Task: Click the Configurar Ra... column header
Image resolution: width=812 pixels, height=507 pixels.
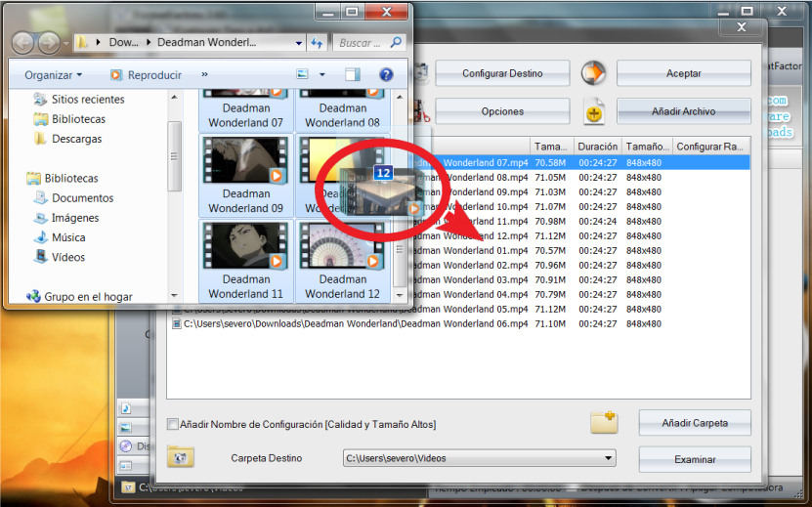Action: coord(711,147)
